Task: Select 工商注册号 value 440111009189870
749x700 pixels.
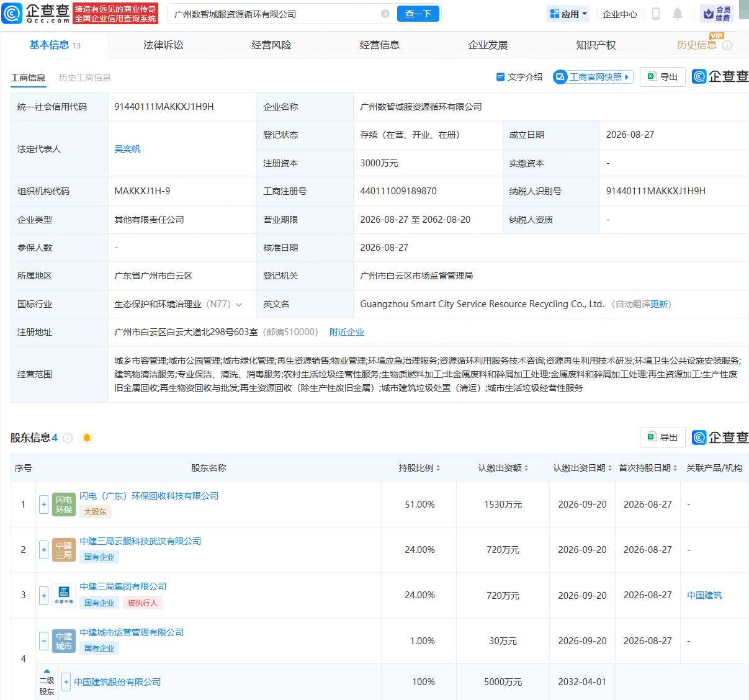Action: (x=398, y=191)
